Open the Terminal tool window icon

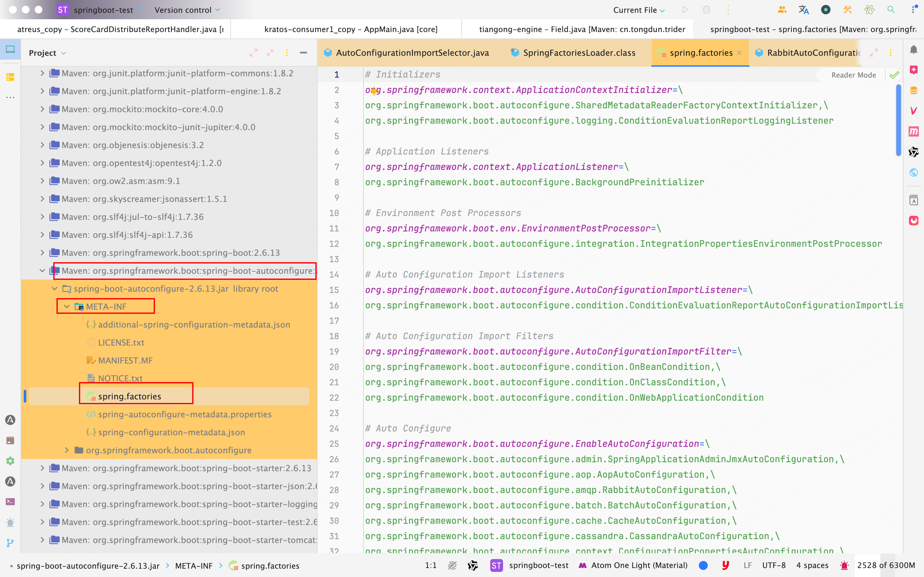[x=10, y=501]
